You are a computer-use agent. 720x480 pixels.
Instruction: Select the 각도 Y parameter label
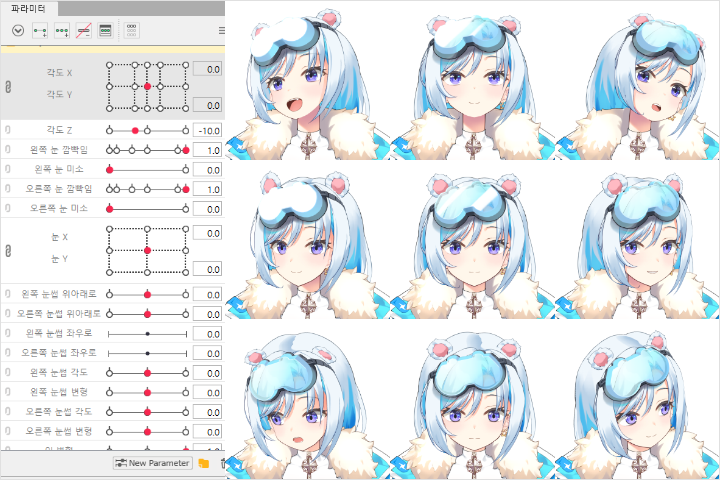pos(59,94)
